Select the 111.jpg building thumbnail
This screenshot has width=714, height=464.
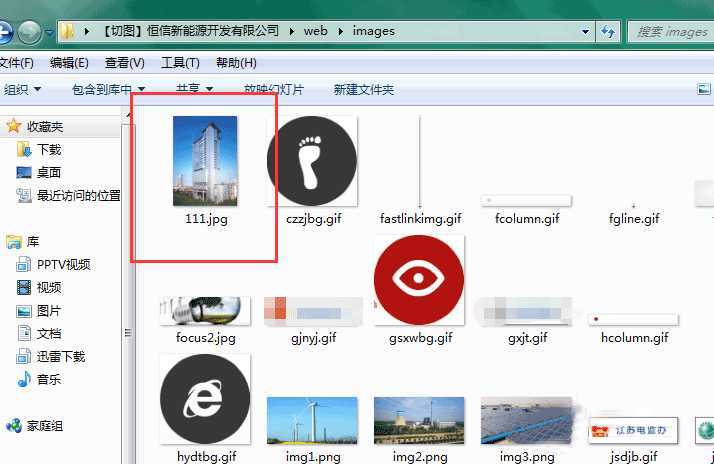205,161
